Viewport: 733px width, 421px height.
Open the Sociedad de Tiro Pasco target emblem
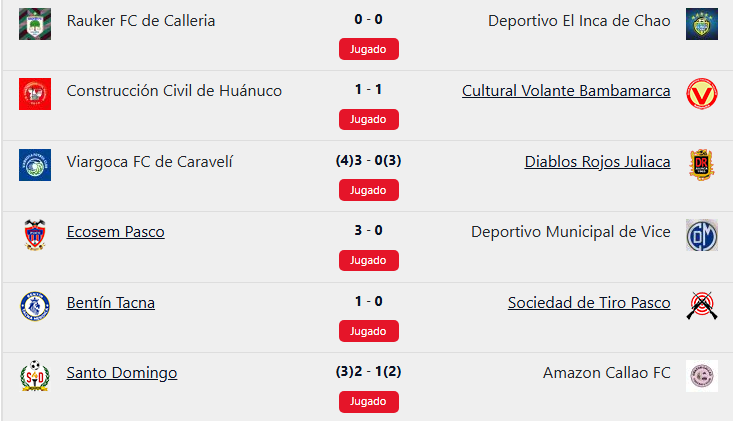tap(702, 306)
